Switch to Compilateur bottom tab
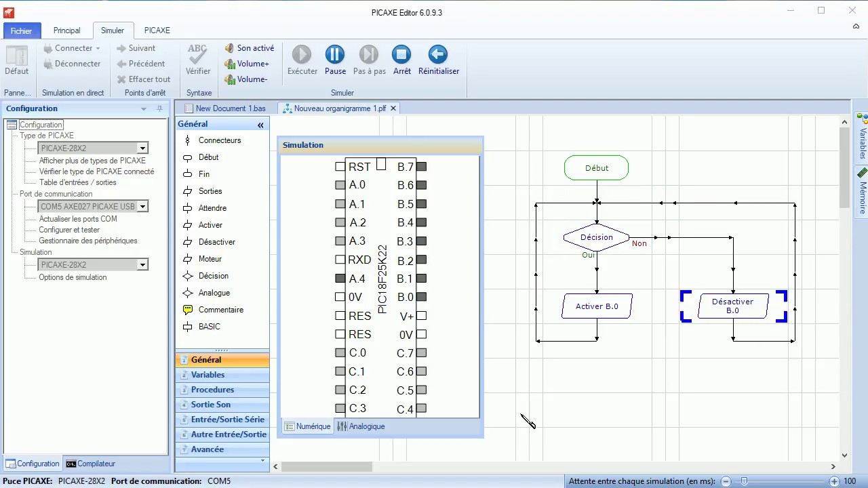The height and width of the screenshot is (488, 868). pyautogui.click(x=91, y=464)
